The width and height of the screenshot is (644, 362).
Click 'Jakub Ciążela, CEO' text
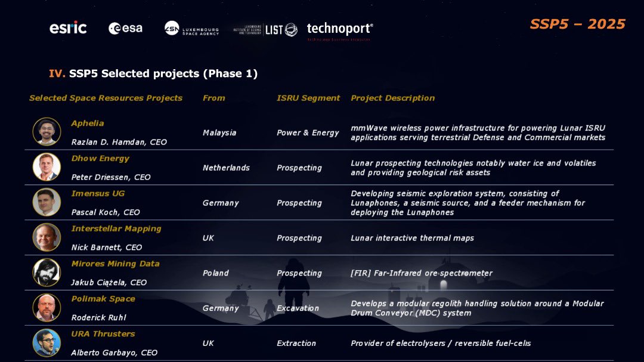point(109,283)
